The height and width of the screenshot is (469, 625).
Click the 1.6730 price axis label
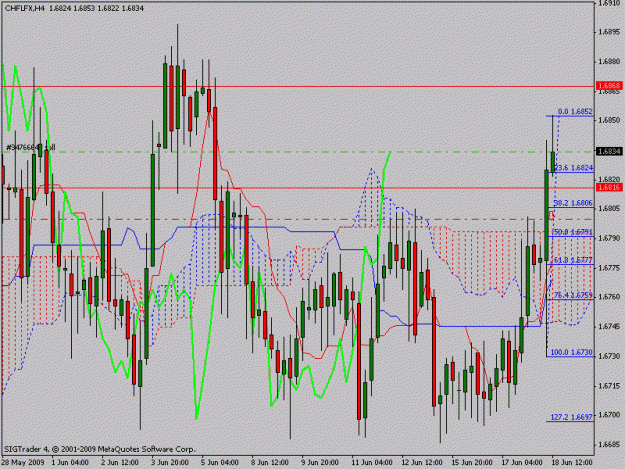(610, 356)
